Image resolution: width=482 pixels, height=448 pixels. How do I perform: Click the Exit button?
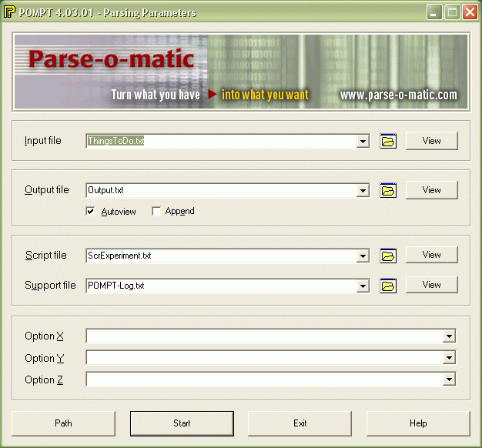tap(300, 423)
